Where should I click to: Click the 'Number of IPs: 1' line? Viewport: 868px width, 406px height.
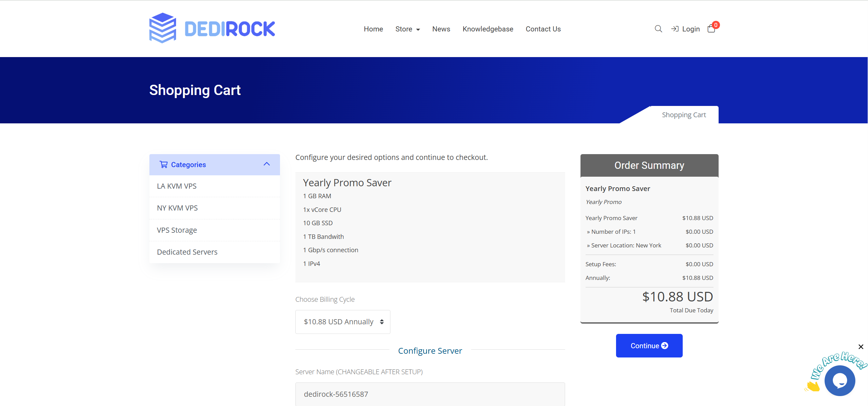coord(649,232)
